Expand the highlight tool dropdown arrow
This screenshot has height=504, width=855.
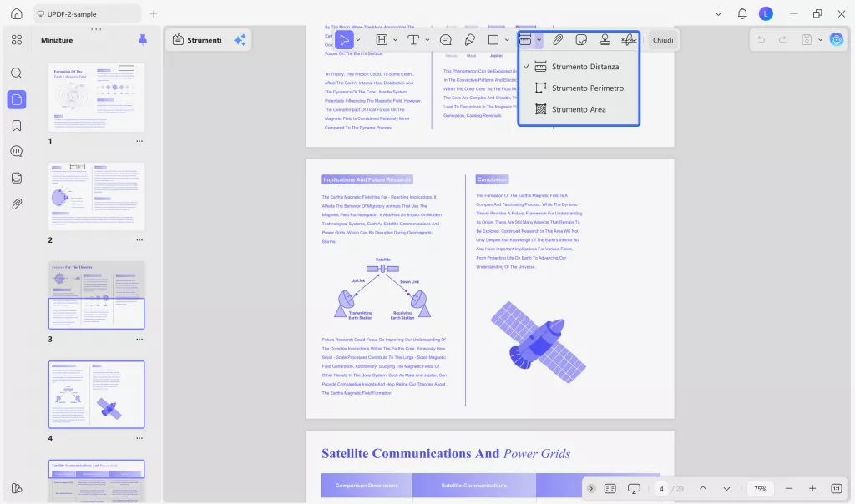[x=395, y=40]
